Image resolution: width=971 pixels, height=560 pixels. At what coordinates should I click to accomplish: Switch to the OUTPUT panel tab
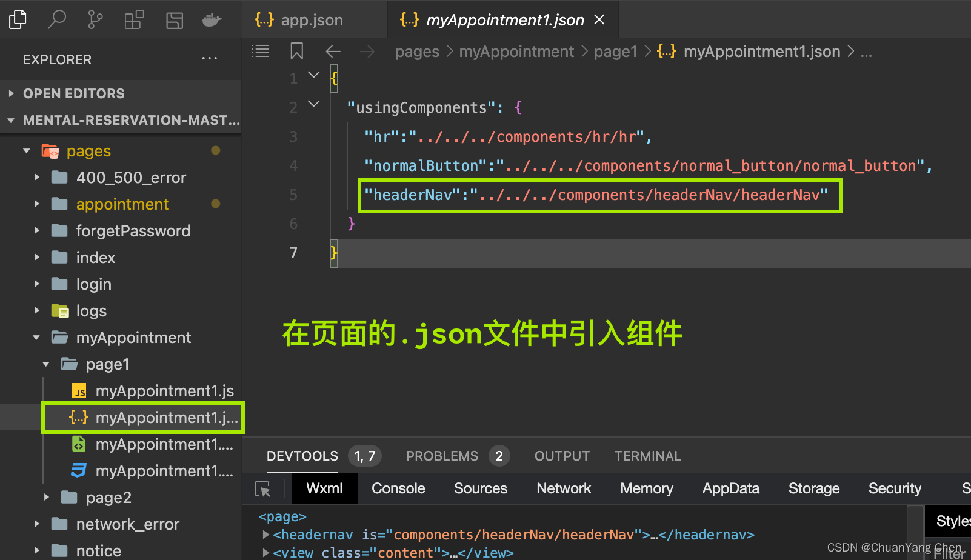point(562,456)
